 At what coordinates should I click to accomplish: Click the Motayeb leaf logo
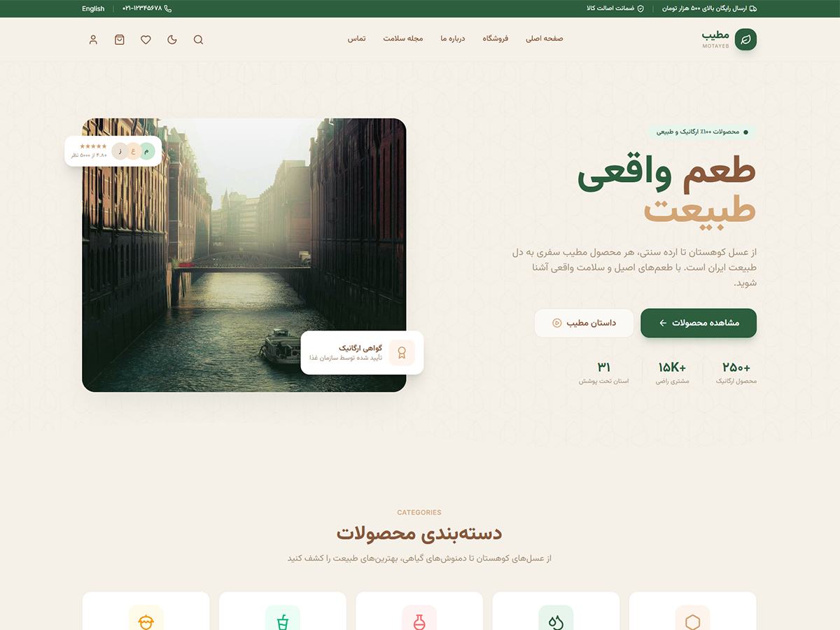(745, 39)
